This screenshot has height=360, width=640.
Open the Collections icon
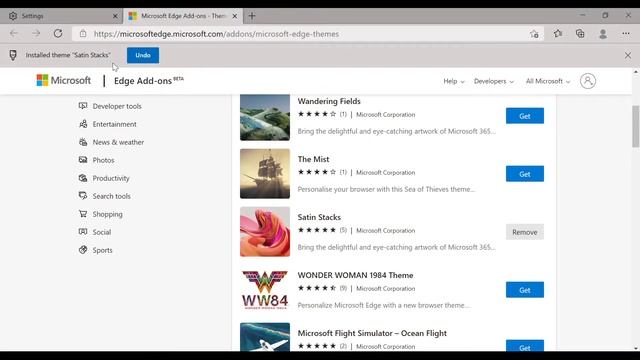coord(580,34)
